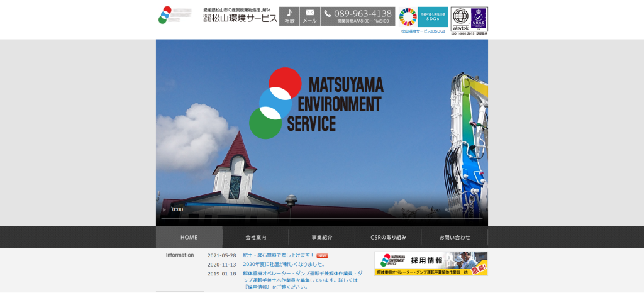Click the purple UKAS accreditation badge
Screen dimensions: 644x305
pos(479,19)
